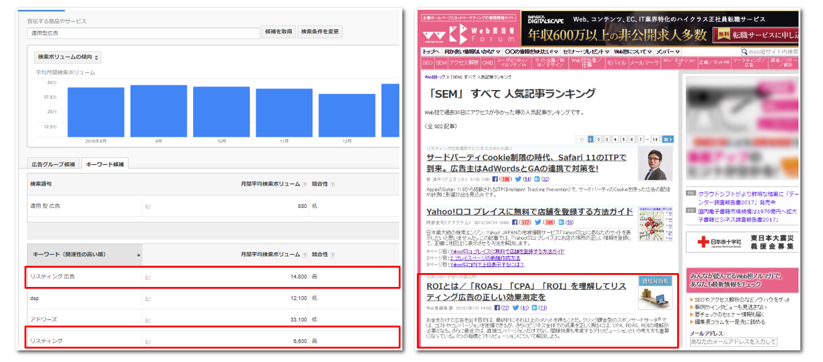The image size is (823, 362).
Task: Click the Web担トップ breadcrumb link
Action: pyautogui.click(x=434, y=77)
